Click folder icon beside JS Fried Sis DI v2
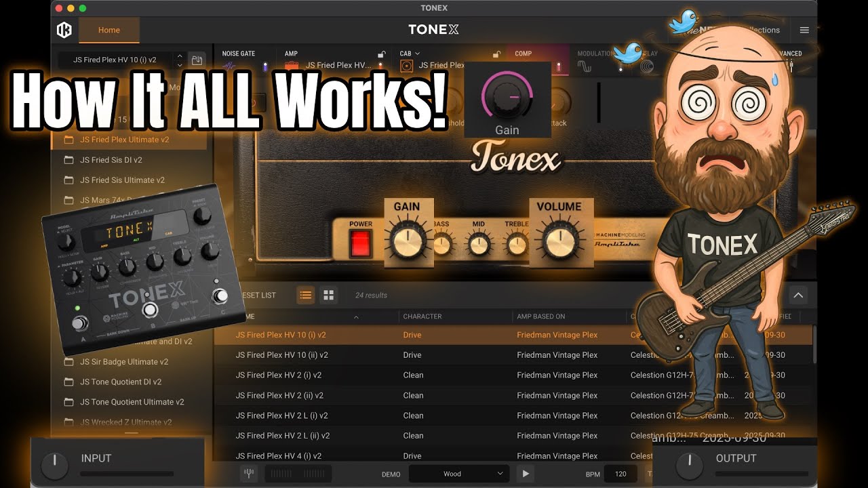868x488 pixels. pos(68,160)
